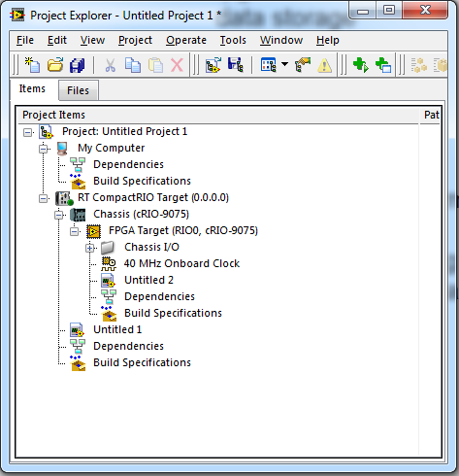The image size is (459, 476).
Task: Open the View menu
Action: tap(92, 40)
